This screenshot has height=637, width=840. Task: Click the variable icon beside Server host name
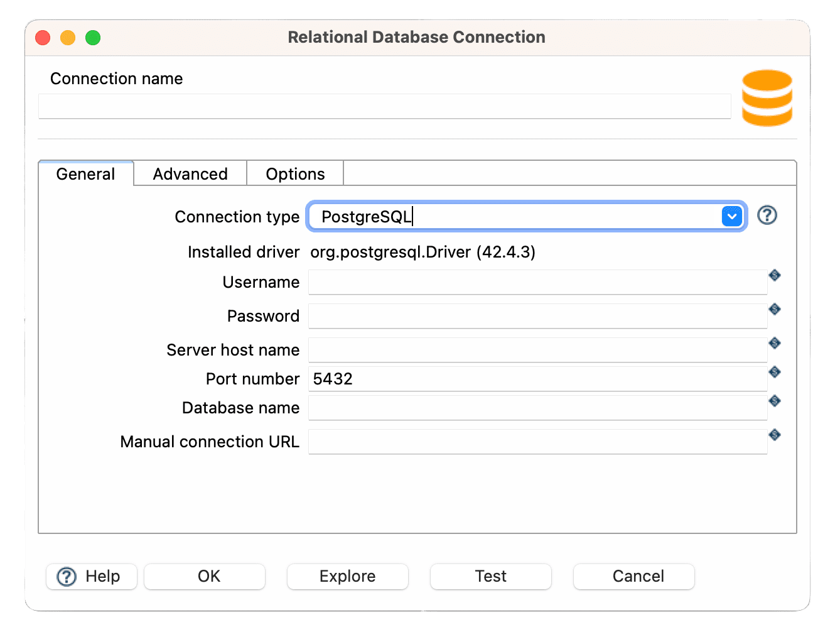pos(775,343)
